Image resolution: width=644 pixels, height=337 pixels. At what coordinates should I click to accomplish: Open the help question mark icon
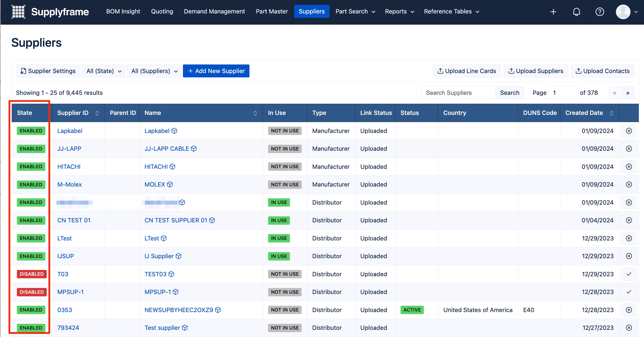pyautogui.click(x=600, y=12)
